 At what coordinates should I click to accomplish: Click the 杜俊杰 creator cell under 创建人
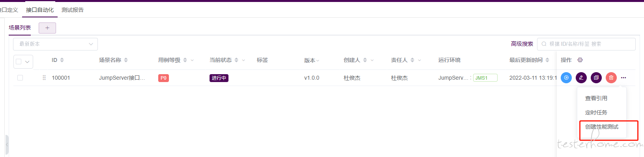(352, 78)
